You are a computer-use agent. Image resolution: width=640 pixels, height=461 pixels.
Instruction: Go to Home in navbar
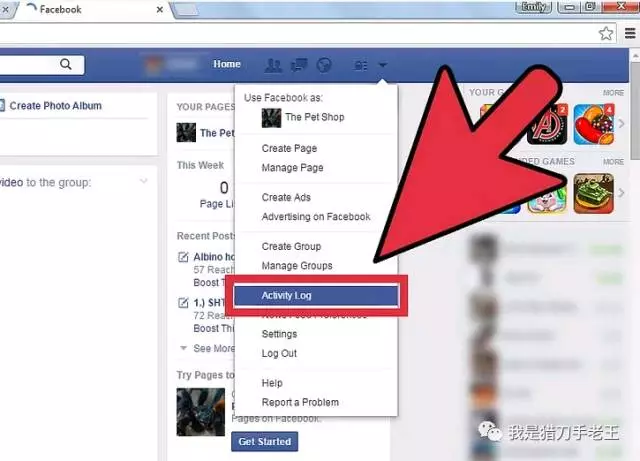tap(227, 64)
